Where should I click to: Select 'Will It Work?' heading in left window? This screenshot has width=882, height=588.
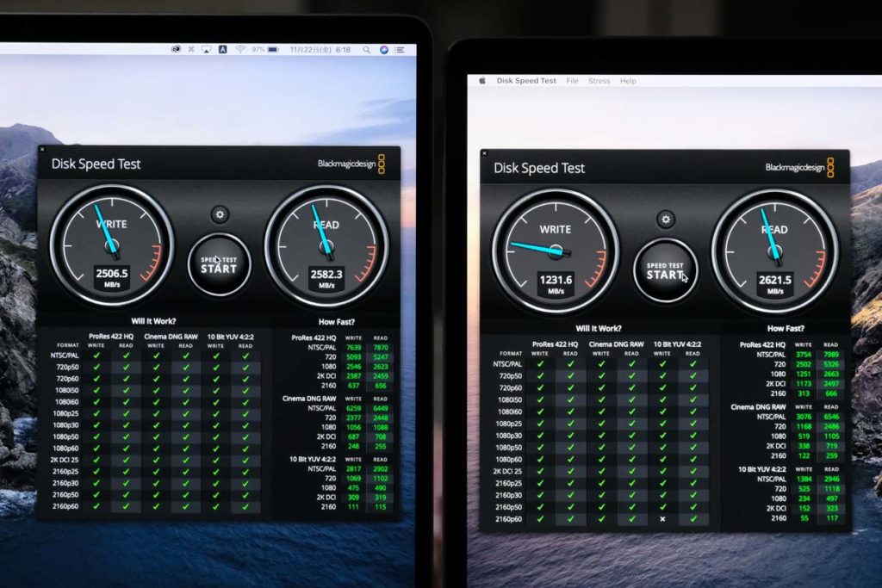coord(153,321)
